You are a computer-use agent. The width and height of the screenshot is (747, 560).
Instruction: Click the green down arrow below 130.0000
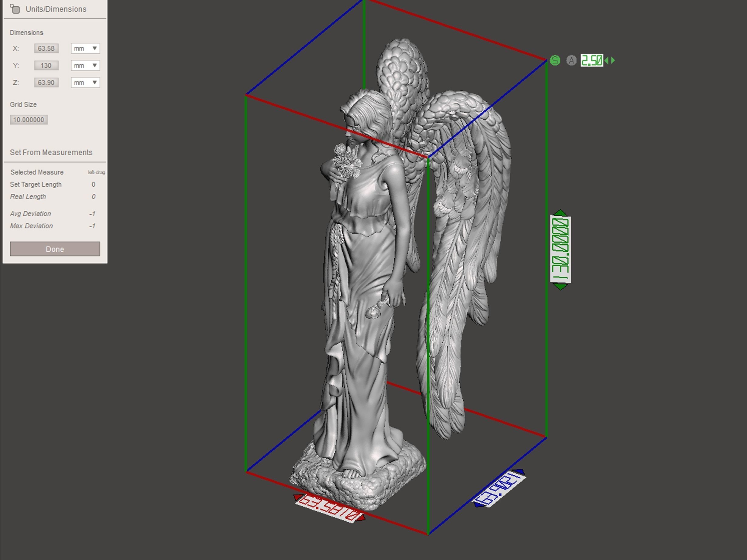coord(560,287)
